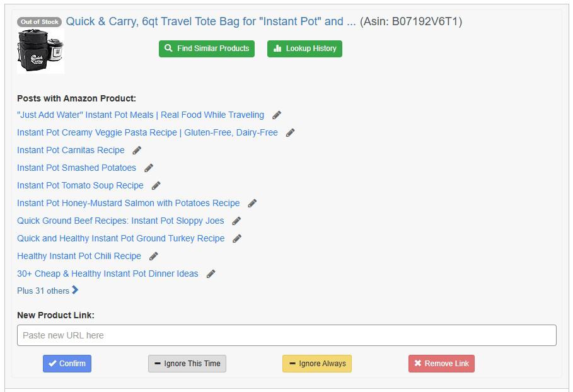Click Remove Link button
This screenshot has width=573, height=392.
[x=441, y=364]
